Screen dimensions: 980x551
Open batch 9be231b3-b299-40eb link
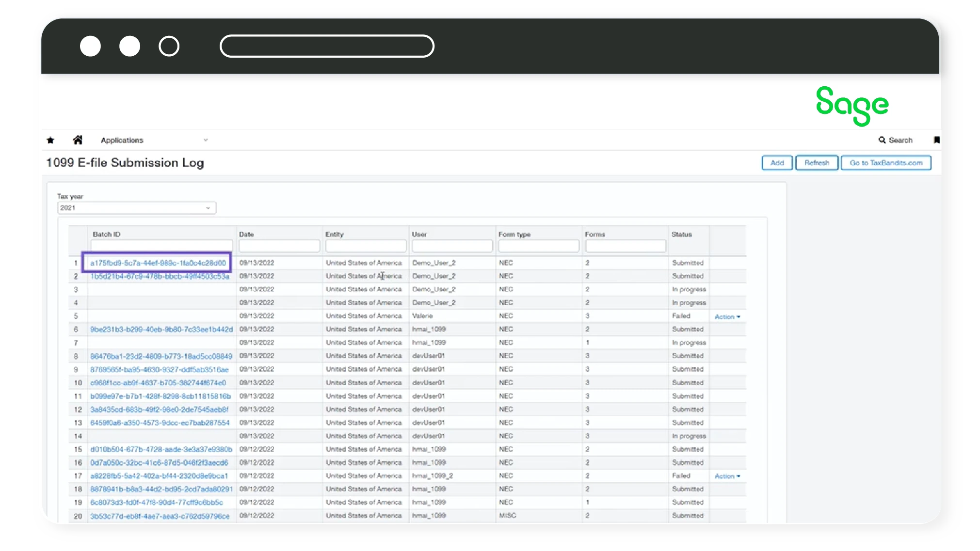161,329
